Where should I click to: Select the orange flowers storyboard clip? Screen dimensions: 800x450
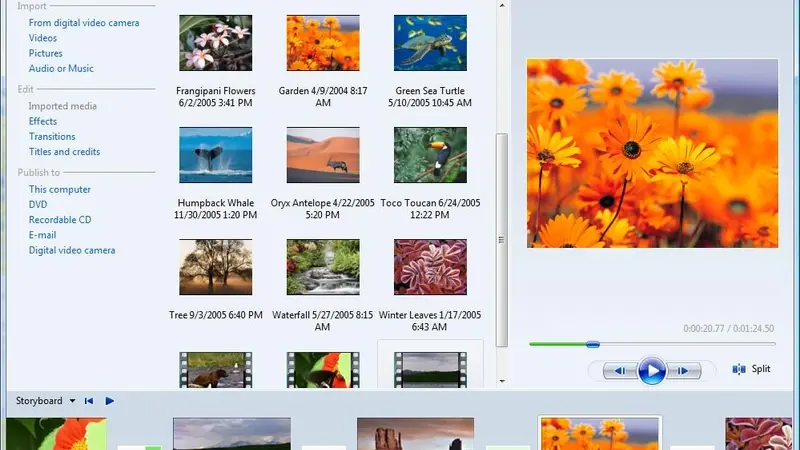pos(599,434)
